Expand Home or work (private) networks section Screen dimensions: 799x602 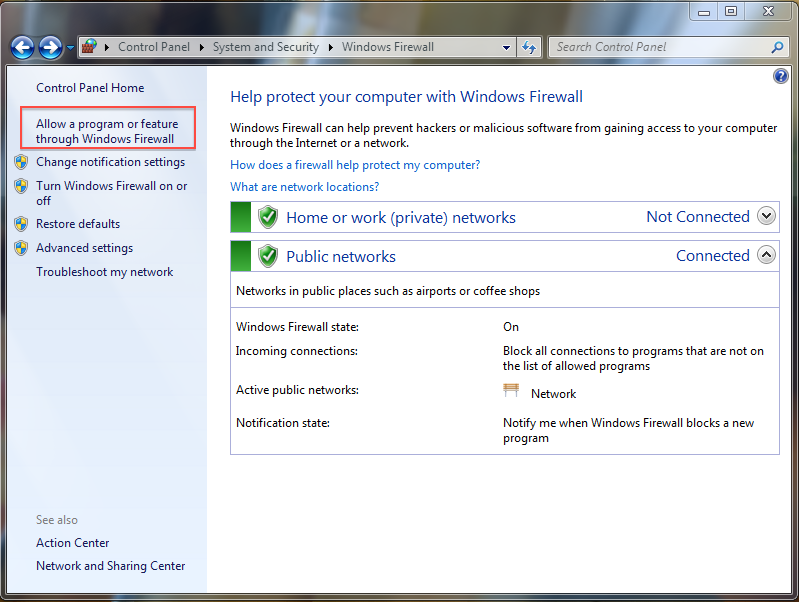tap(766, 216)
